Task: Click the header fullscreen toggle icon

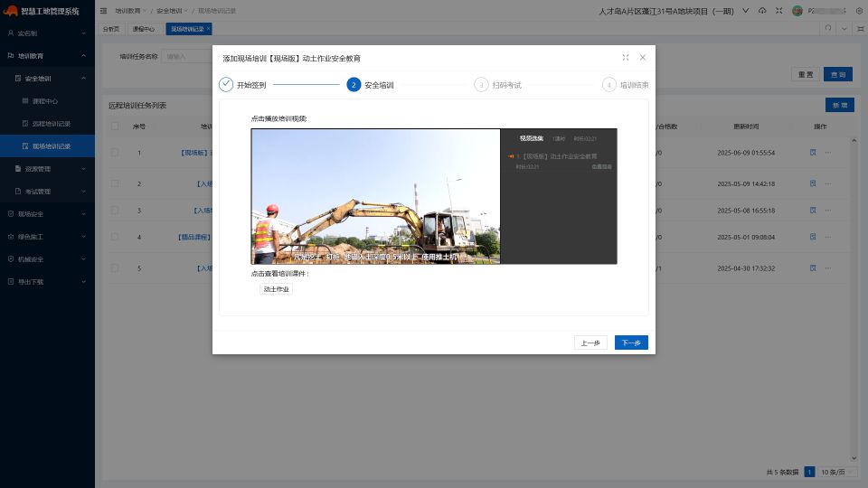Action: [778, 11]
